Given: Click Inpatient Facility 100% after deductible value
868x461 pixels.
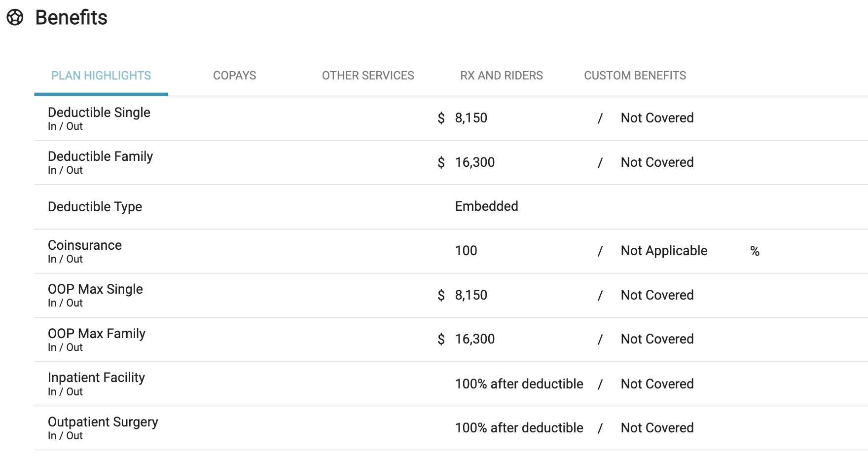Looking at the screenshot, I should click(x=519, y=384).
